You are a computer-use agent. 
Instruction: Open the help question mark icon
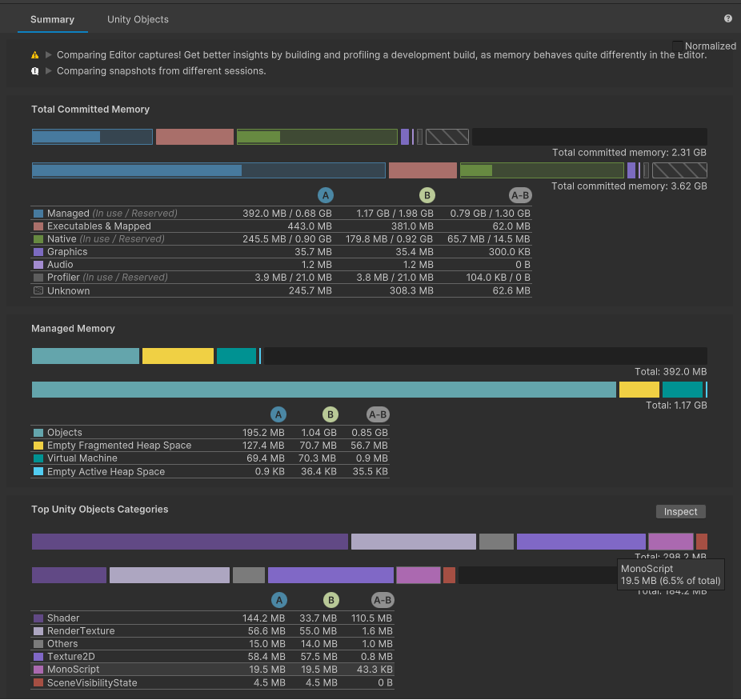coord(727,18)
